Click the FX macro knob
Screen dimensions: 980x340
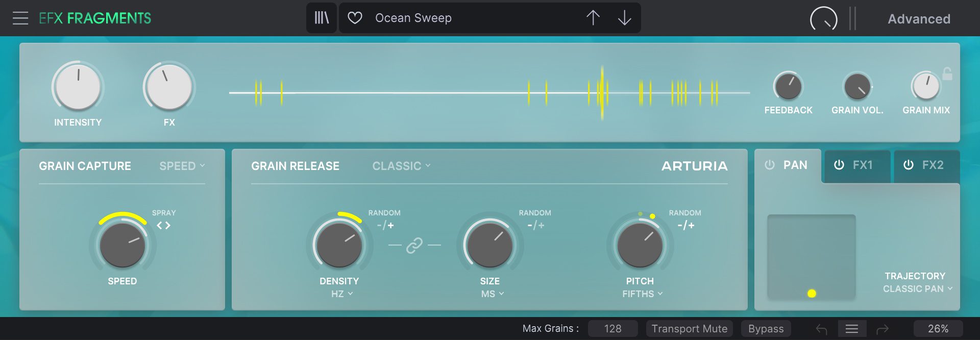[169, 86]
